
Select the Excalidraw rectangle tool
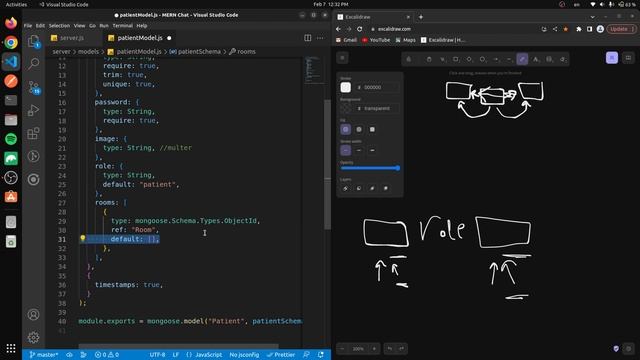coord(456,59)
